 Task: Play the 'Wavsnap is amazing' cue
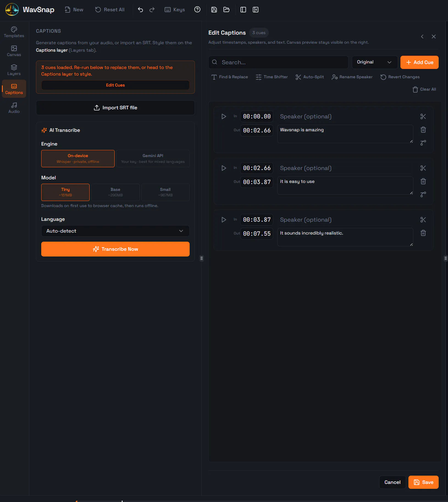[x=224, y=116]
